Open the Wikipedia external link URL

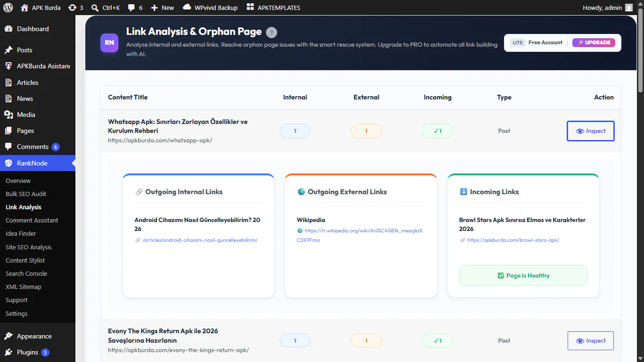pyautogui.click(x=360, y=235)
